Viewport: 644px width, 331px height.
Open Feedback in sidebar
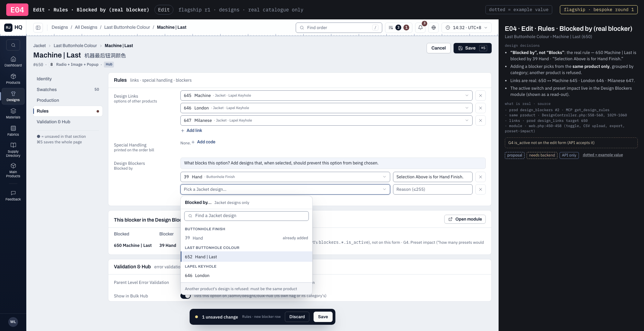pos(13,196)
